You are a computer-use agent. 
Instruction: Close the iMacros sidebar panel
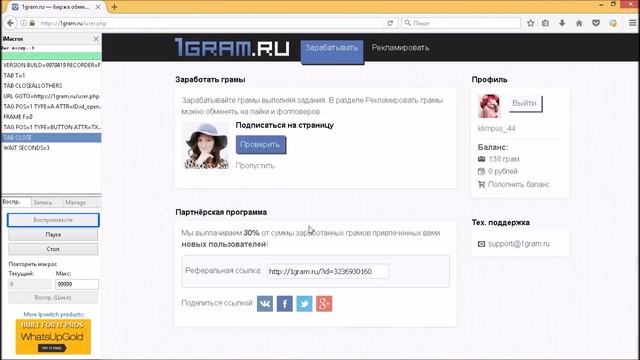point(96,39)
